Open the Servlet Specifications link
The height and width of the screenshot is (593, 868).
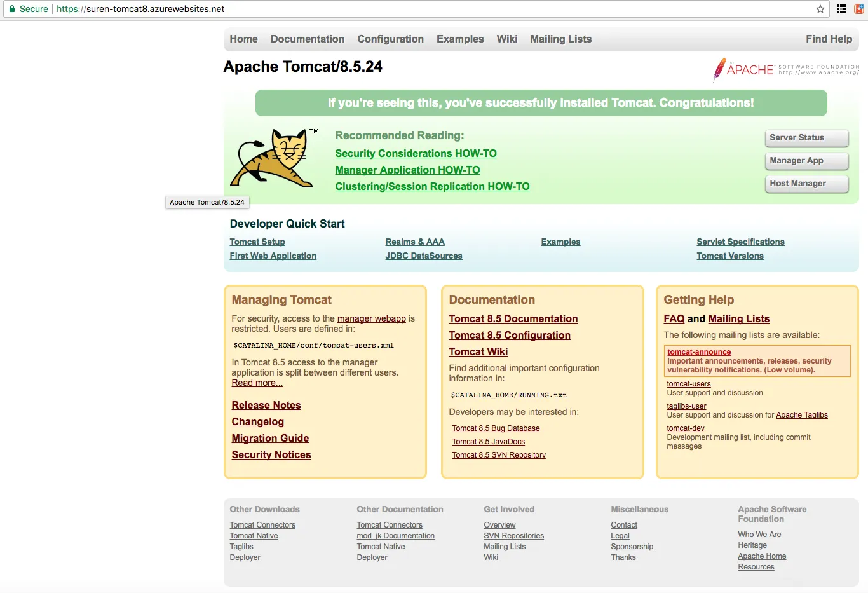pos(741,242)
